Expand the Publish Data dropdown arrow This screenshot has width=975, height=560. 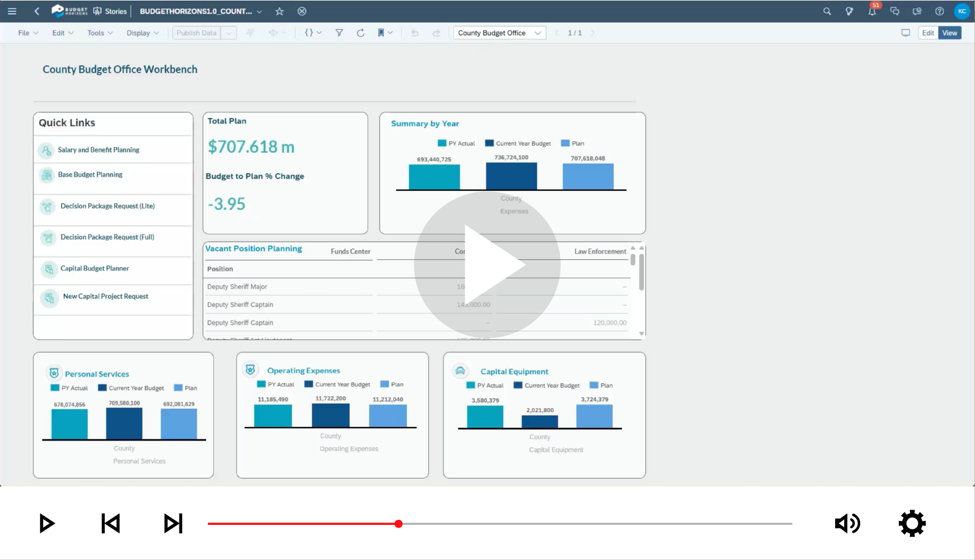pos(229,33)
